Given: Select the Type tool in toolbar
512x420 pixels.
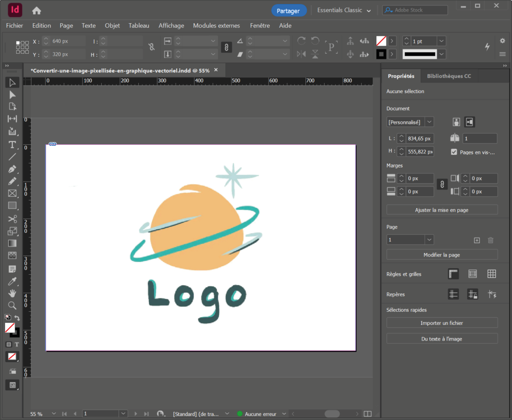Looking at the screenshot, I should (x=13, y=145).
